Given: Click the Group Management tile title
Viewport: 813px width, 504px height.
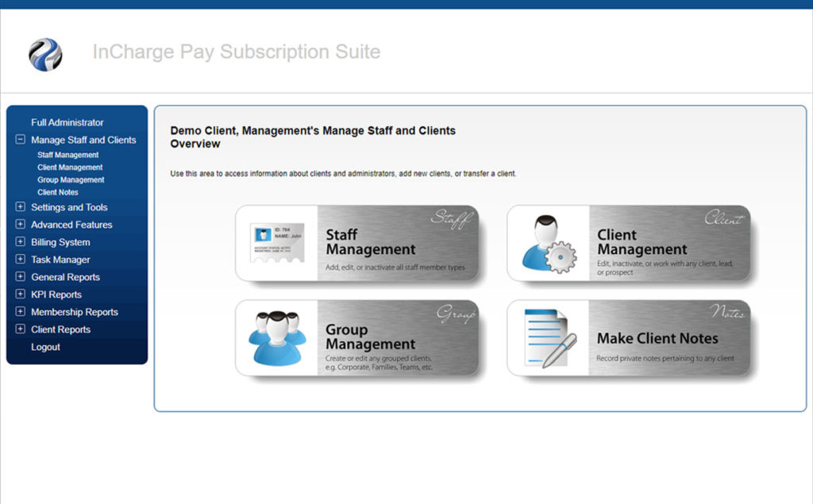Looking at the screenshot, I should pyautogui.click(x=371, y=337).
